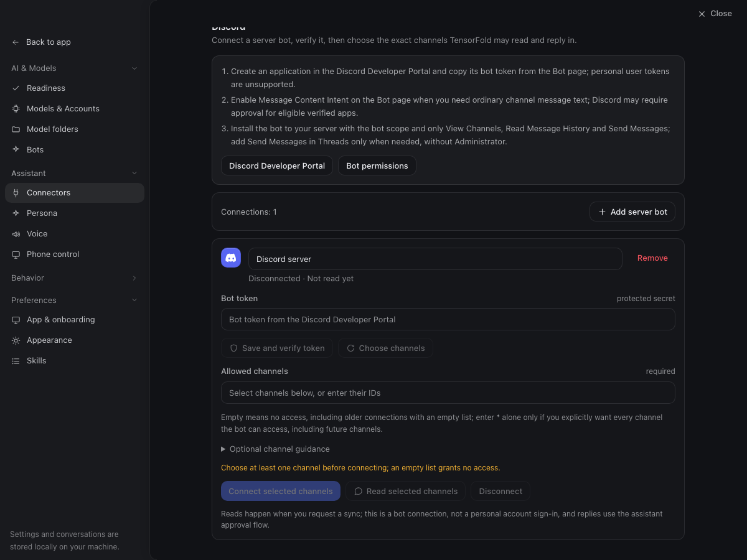The height and width of the screenshot is (560, 747).
Task: Open Discord Developer Portal link button
Action: click(277, 166)
